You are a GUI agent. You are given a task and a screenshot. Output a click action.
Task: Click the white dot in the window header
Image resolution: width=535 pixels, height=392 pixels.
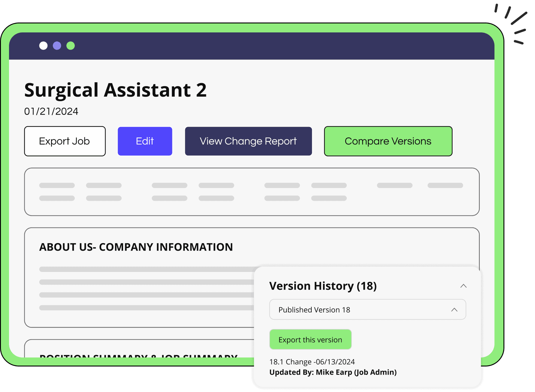44,46
